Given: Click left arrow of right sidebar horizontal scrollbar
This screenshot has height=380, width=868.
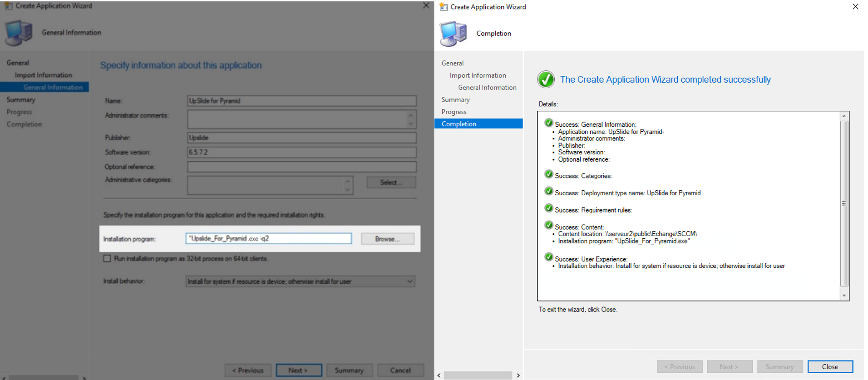Looking at the screenshot, I should tap(439, 375).
